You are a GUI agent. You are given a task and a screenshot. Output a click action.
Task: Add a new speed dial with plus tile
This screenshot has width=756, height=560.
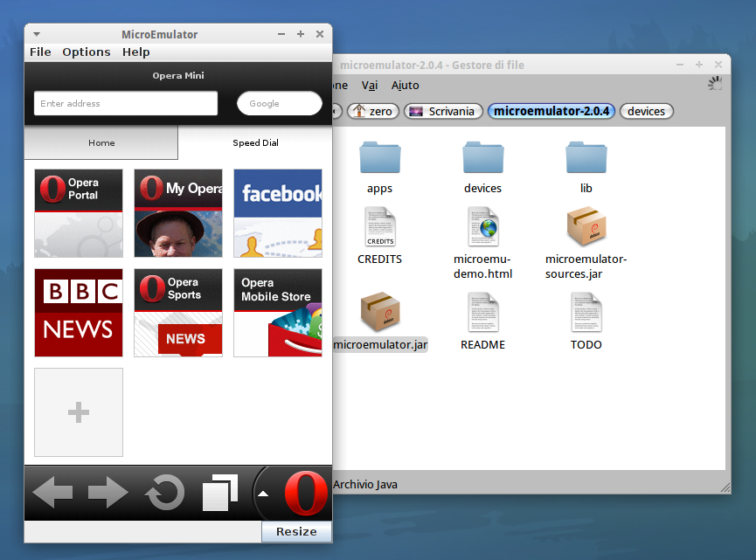pos(79,412)
